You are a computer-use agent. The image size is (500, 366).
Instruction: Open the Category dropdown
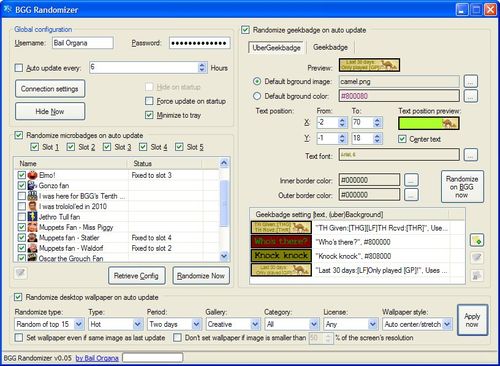coord(314,324)
